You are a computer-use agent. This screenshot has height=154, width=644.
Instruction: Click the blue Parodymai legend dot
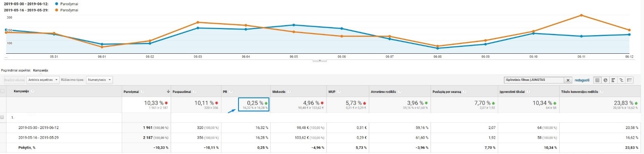click(56, 4)
